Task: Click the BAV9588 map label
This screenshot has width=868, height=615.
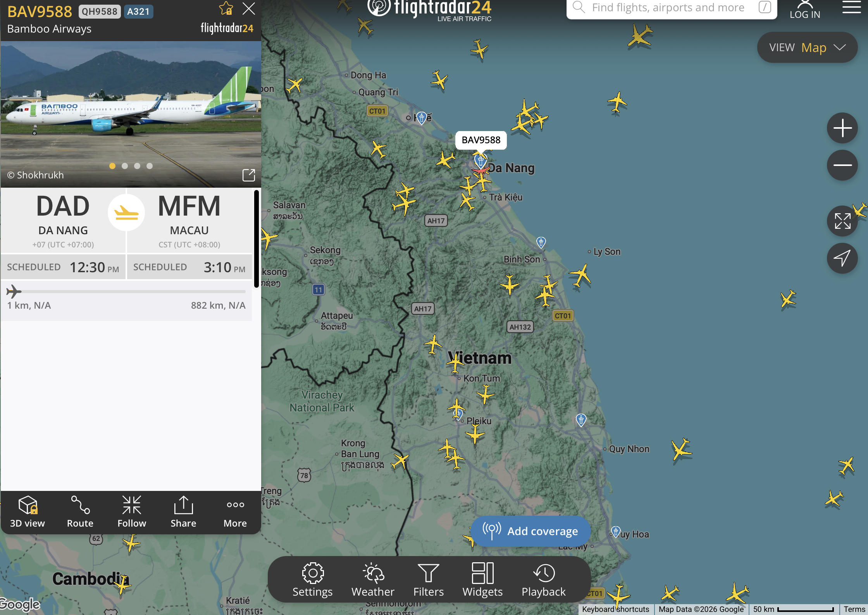Action: tap(481, 140)
